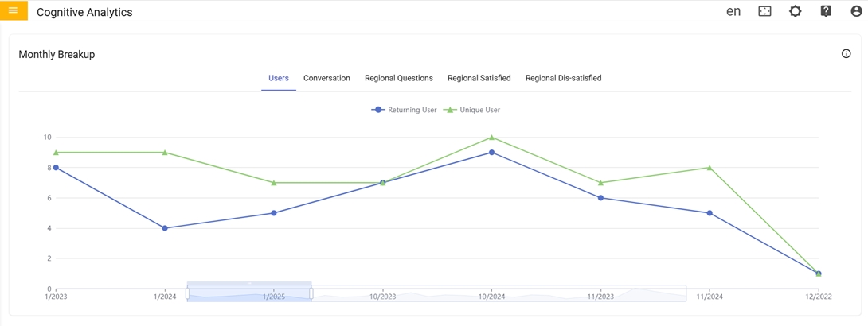This screenshot has width=868, height=326.
Task: Open the hamburger navigation menu
Action: [x=13, y=10]
